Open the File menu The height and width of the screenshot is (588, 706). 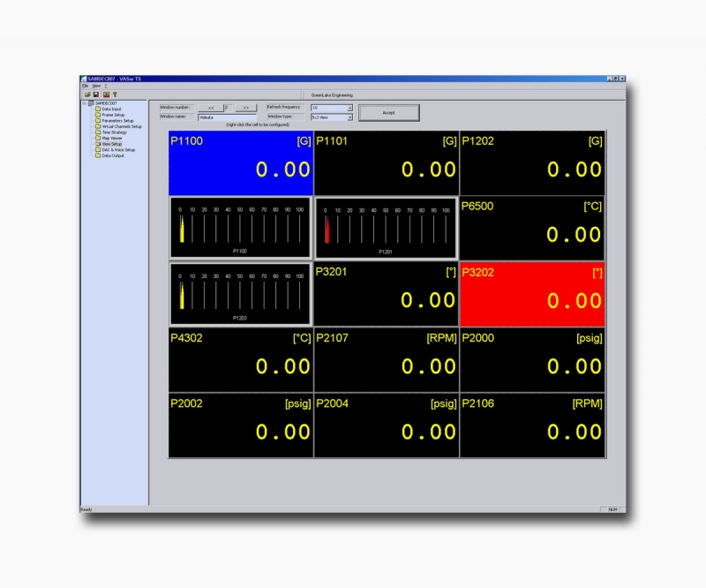click(x=86, y=86)
